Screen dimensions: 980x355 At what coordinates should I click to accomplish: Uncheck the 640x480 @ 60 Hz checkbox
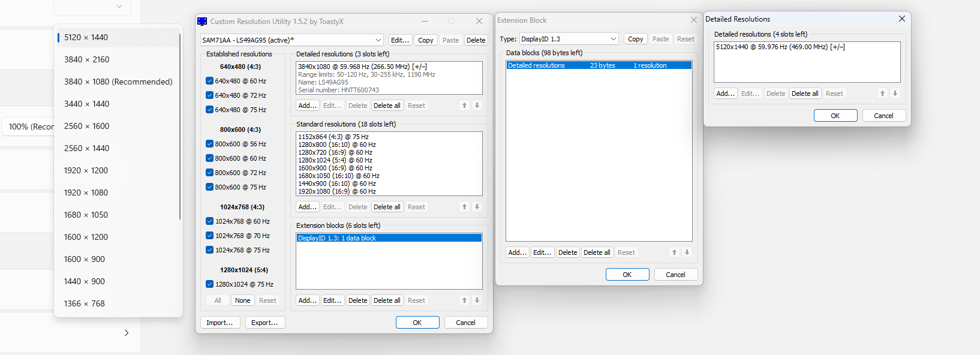[x=210, y=81]
